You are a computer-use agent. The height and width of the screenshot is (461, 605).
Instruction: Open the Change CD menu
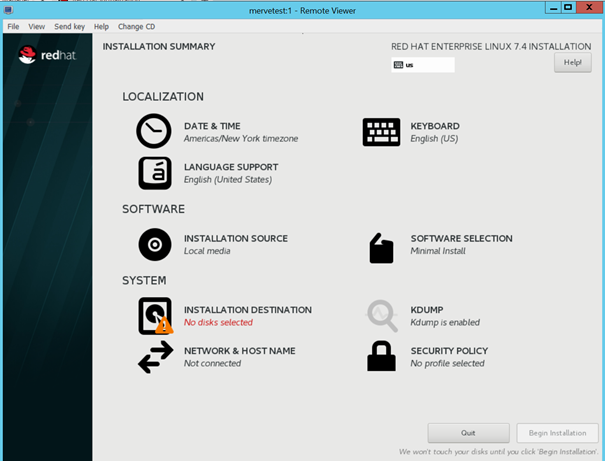pos(137,27)
